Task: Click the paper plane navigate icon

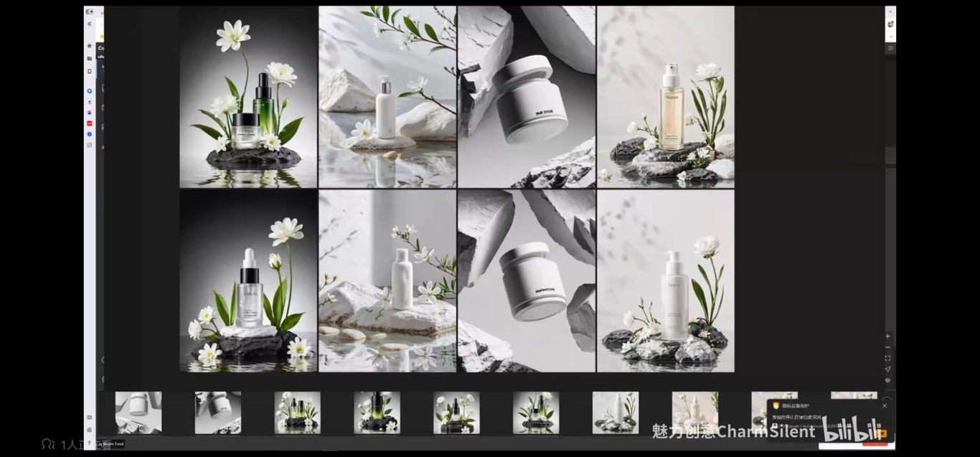Action: click(x=887, y=369)
